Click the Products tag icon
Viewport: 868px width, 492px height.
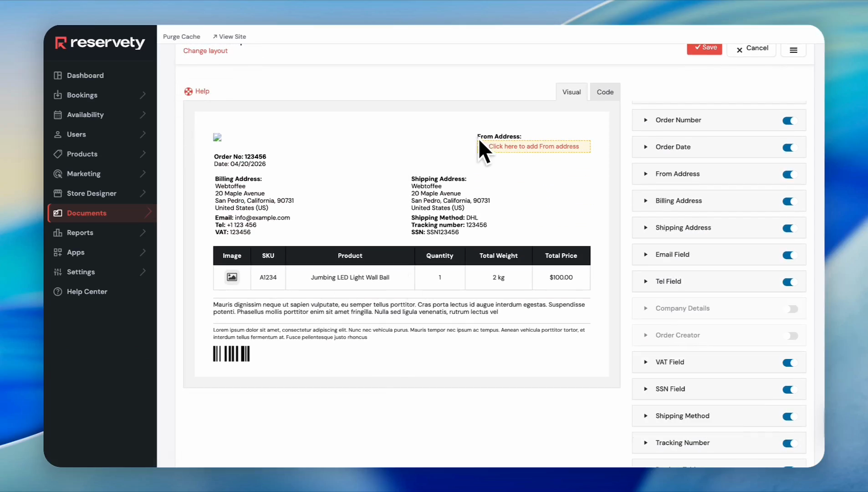[58, 154]
